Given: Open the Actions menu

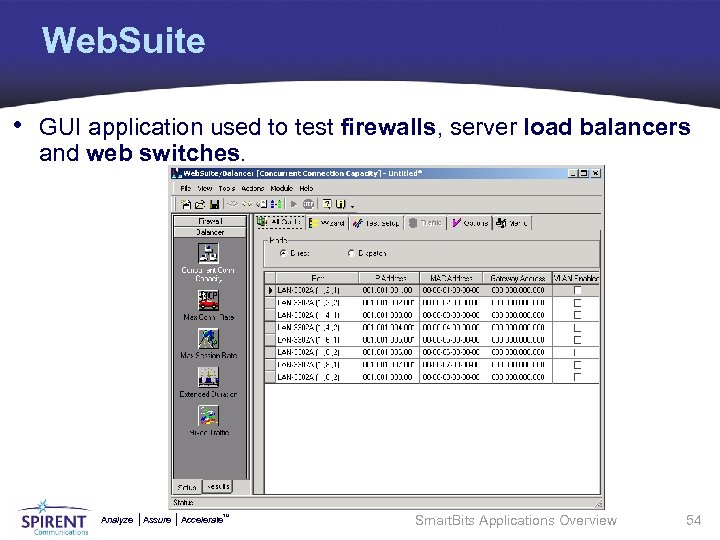Looking at the screenshot, I should pyautogui.click(x=253, y=188).
